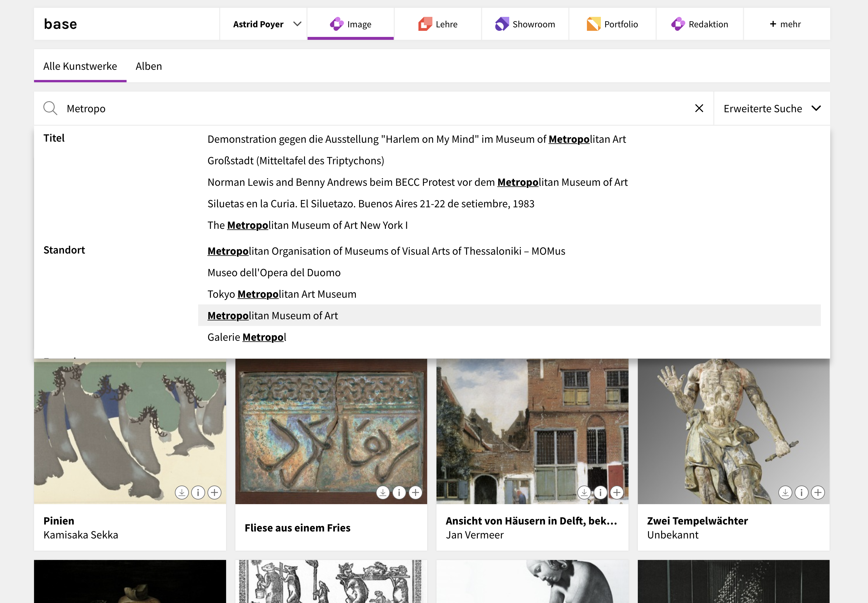This screenshot has height=603, width=868.
Task: Click the search magnifier icon
Action: [50, 108]
